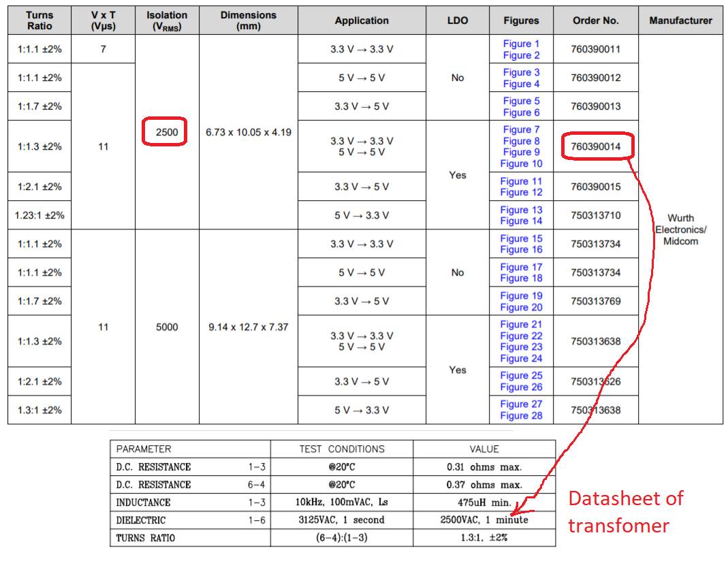Select dimensions 6.73 x 10.05 x 4.19
The image size is (728, 561).
249,132
